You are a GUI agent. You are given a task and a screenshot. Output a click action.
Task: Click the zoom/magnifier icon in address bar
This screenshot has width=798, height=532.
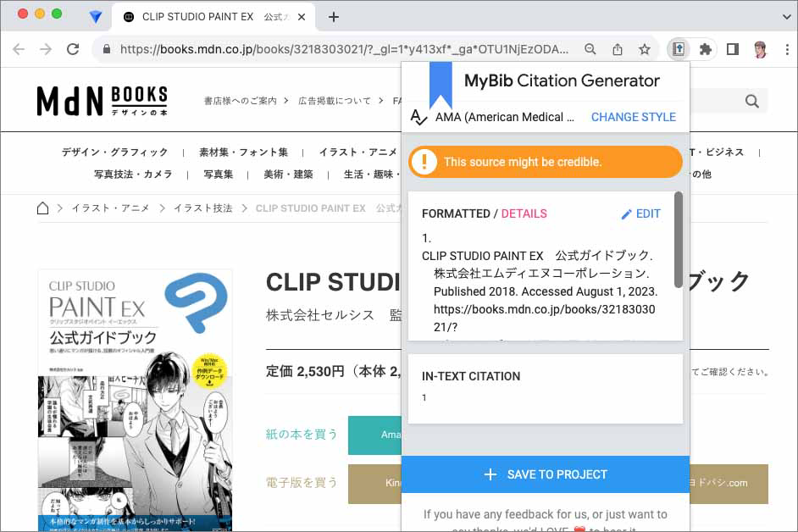pos(590,49)
